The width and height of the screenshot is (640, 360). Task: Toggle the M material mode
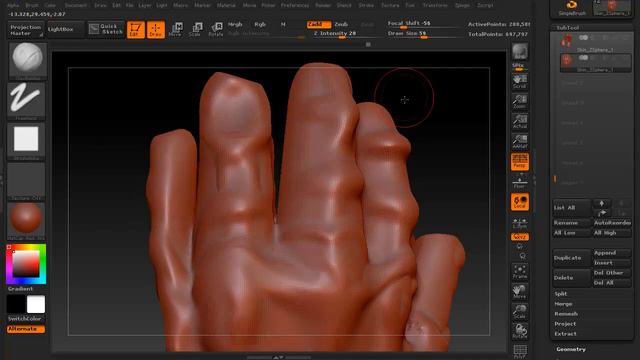pyautogui.click(x=283, y=24)
